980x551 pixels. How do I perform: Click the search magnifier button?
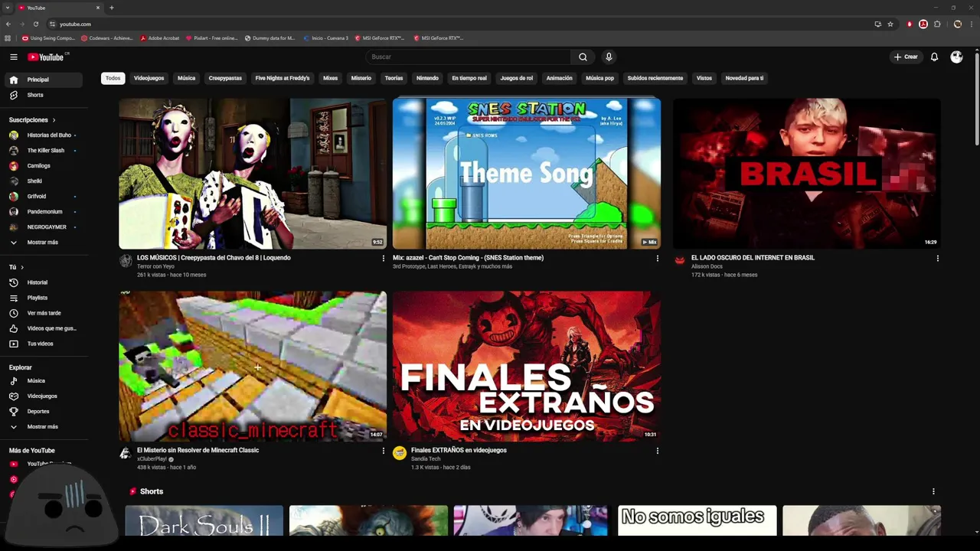tap(583, 57)
